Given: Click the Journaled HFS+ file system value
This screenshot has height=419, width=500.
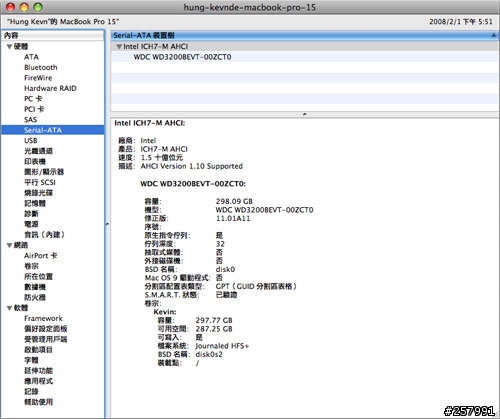Looking at the screenshot, I should [222, 346].
